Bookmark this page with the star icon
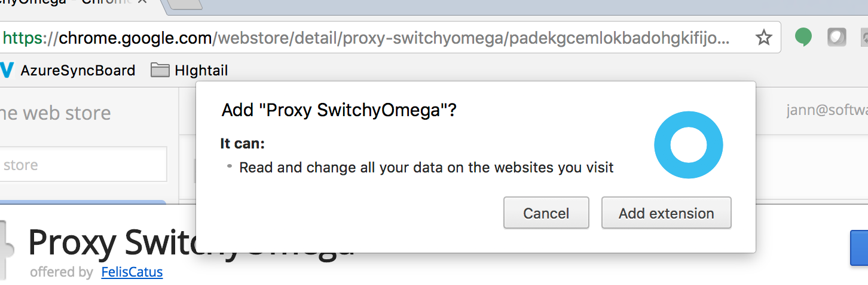 pyautogui.click(x=763, y=38)
